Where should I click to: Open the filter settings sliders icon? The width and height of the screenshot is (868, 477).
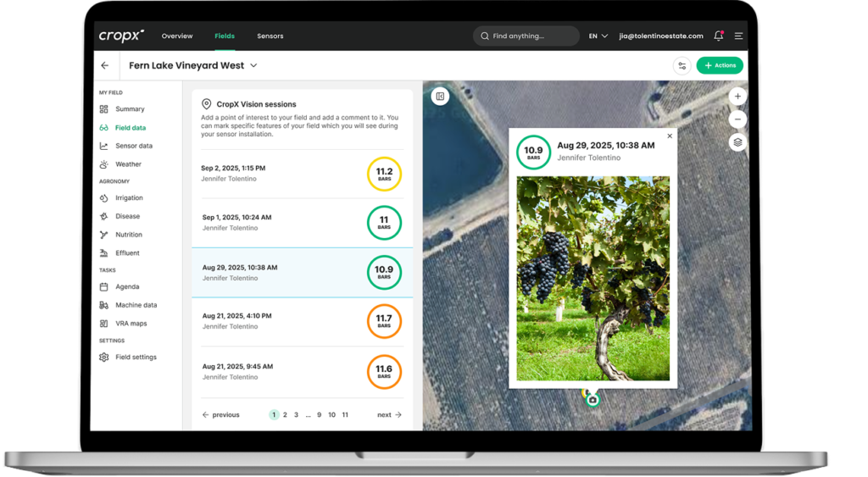682,65
